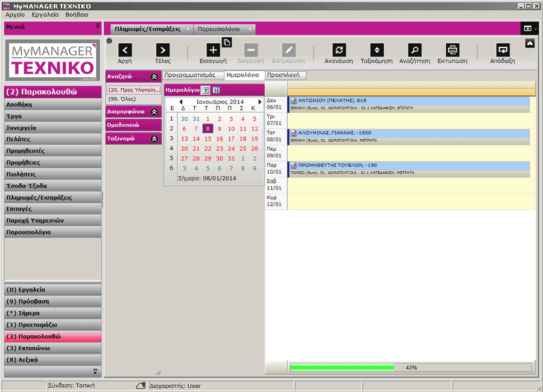Print with the Εκτύπωση icon
Viewport: 543px width, 392px height.
pyautogui.click(x=453, y=50)
